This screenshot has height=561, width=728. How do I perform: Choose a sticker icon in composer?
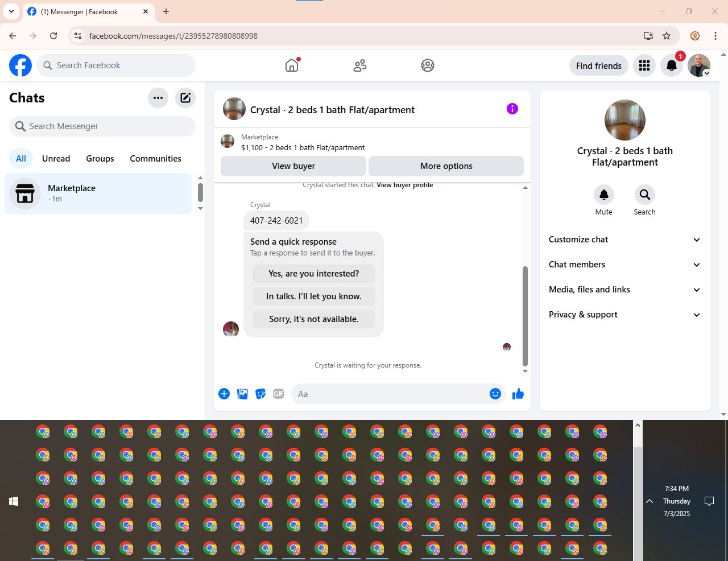point(260,394)
